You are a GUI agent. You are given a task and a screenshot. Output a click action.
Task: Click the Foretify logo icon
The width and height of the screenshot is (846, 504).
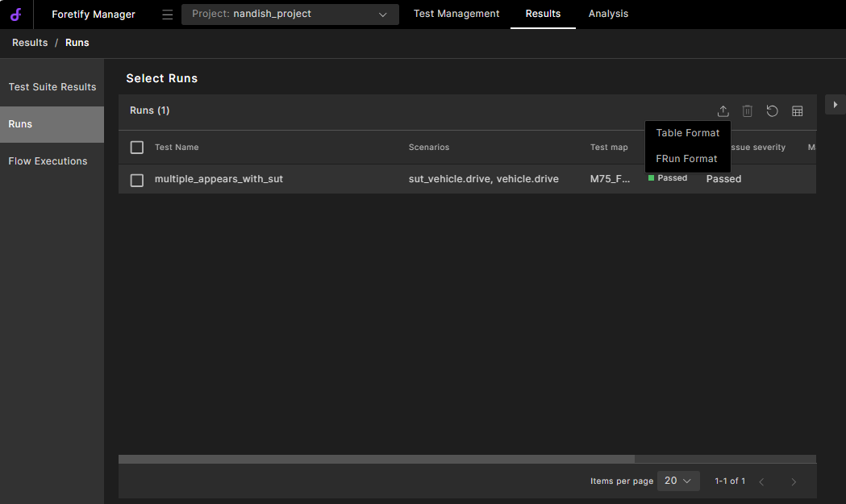point(15,15)
